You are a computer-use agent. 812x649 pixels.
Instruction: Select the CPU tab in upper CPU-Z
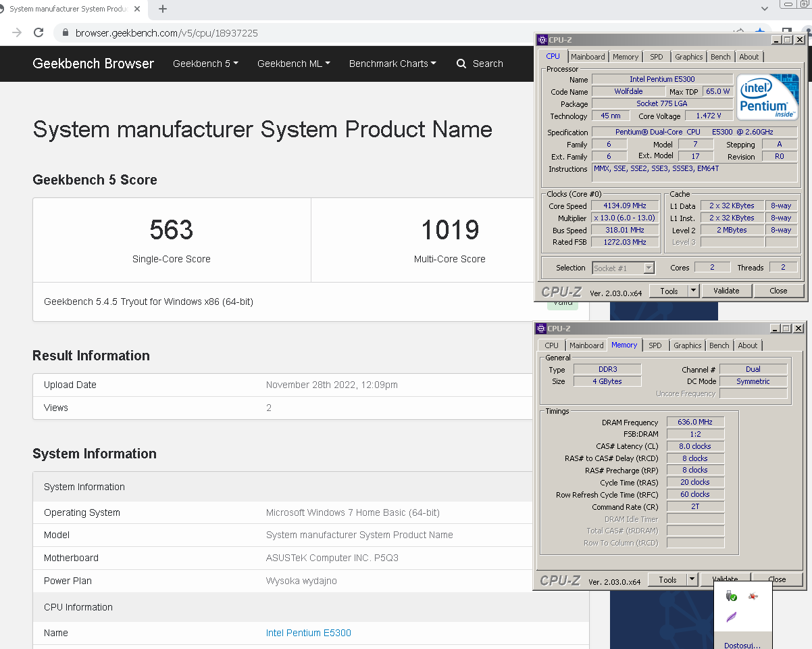pyautogui.click(x=553, y=56)
